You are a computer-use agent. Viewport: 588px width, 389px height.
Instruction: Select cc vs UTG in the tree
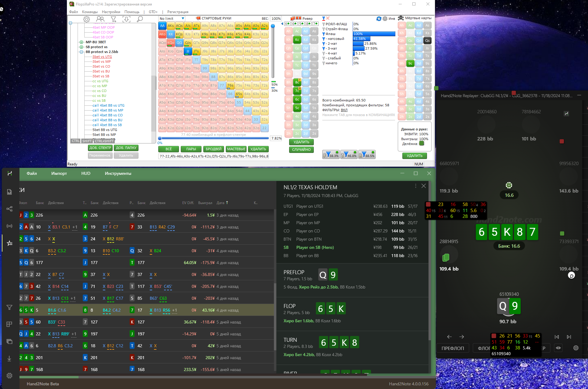(100, 81)
